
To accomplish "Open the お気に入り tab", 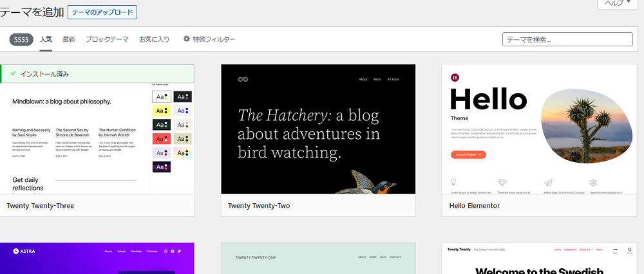I will point(155,39).
